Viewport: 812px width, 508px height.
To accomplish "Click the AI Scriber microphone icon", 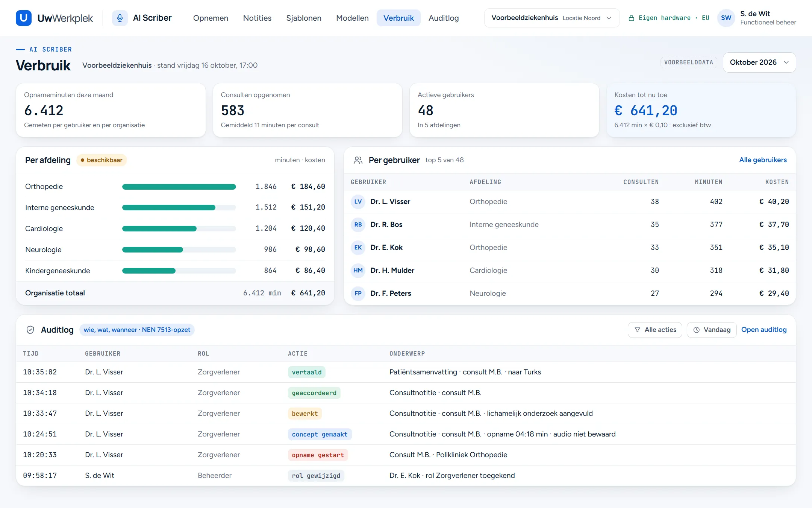I will pos(120,18).
